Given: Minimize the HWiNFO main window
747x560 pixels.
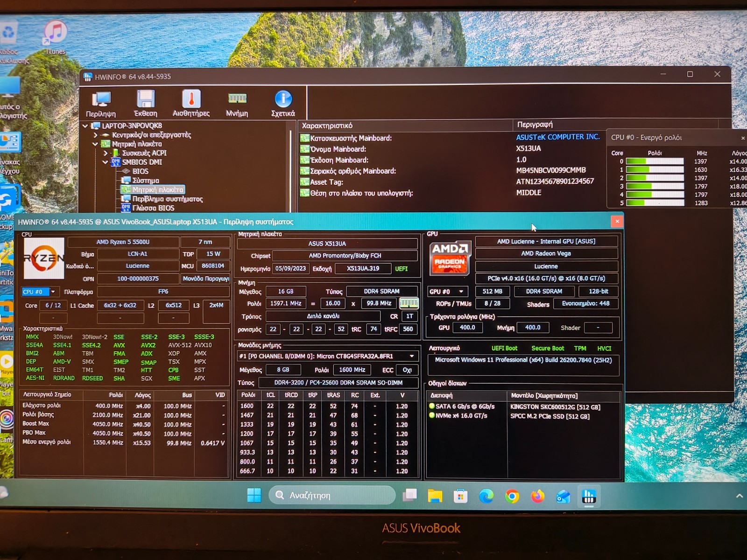Looking at the screenshot, I should click(663, 74).
